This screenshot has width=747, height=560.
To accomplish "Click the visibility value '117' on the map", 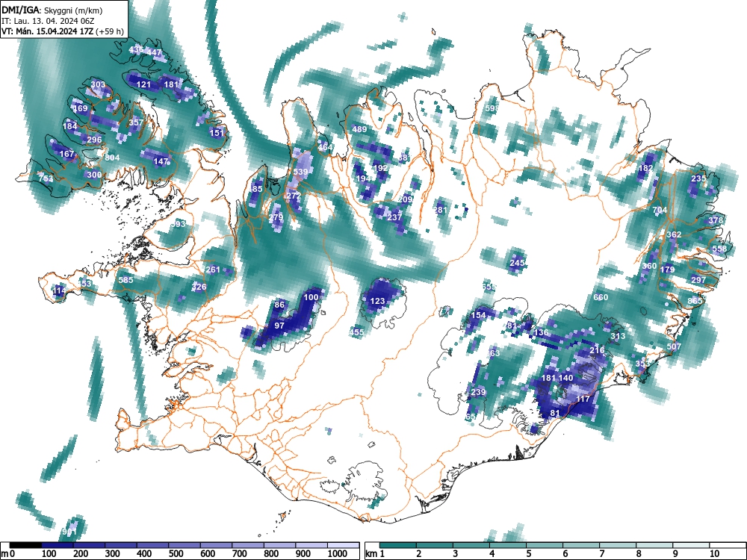I will 583,399.
